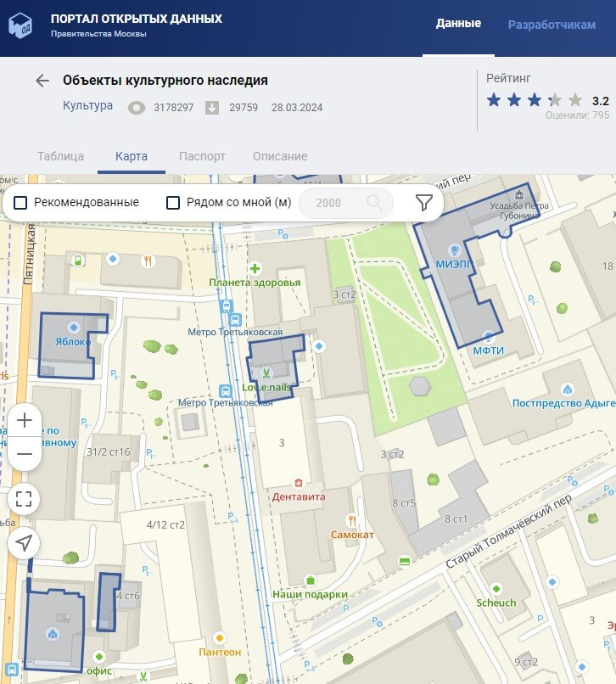The width and height of the screenshot is (616, 684).
Task: Zoom out on the map
Action: [x=25, y=454]
